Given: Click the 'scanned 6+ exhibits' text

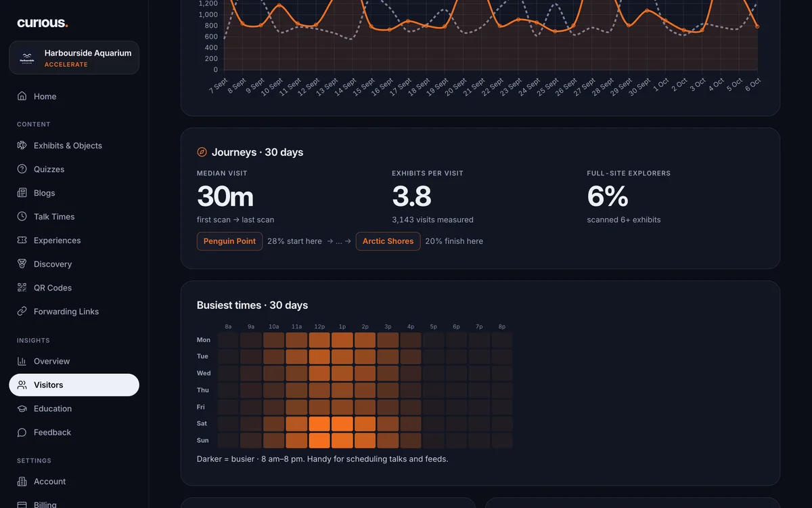Looking at the screenshot, I should (624, 219).
